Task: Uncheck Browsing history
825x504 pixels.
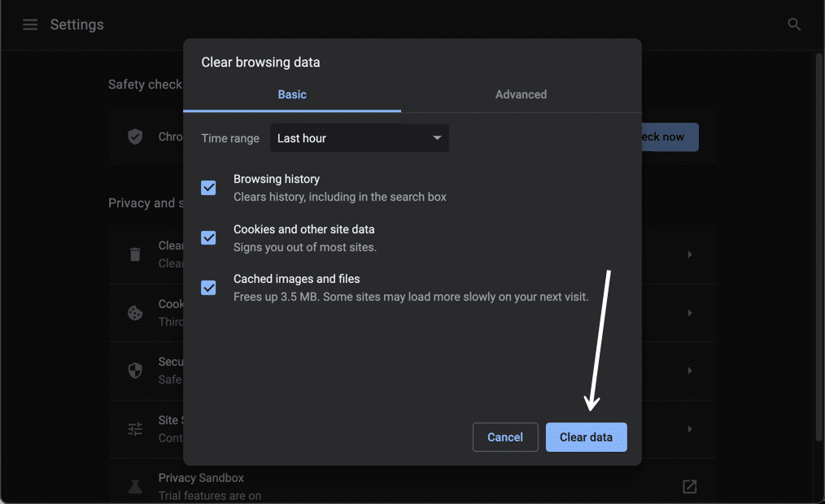Action: [x=208, y=188]
